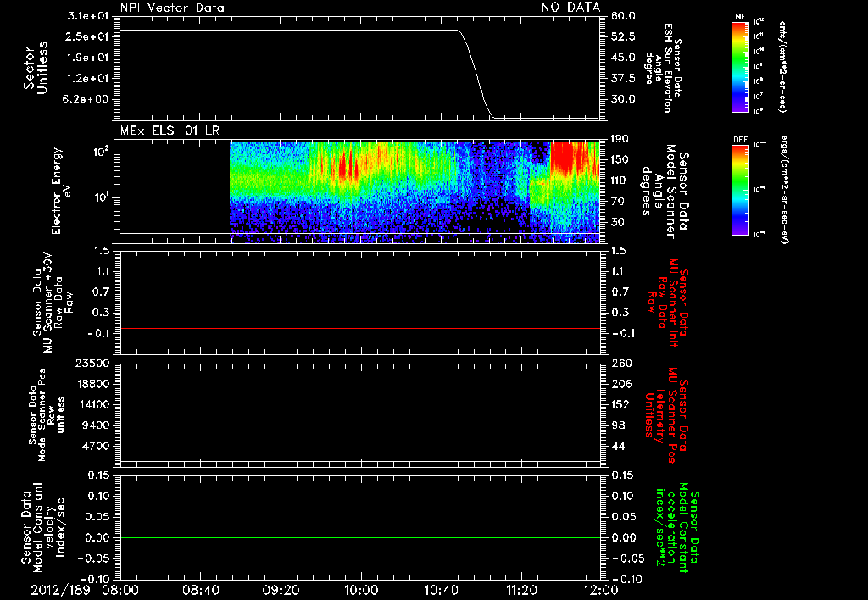
Task: Click the "45.0" elevation tick label
Action: 623,58
